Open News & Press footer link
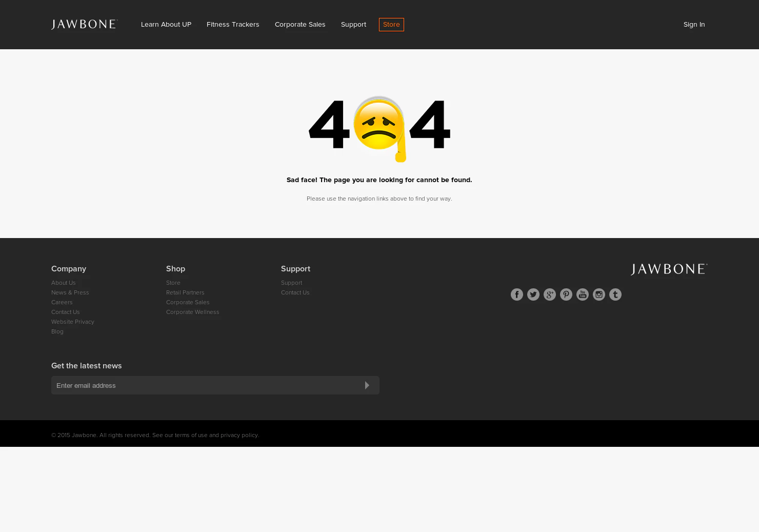Image resolution: width=759 pixels, height=532 pixels. click(70, 292)
